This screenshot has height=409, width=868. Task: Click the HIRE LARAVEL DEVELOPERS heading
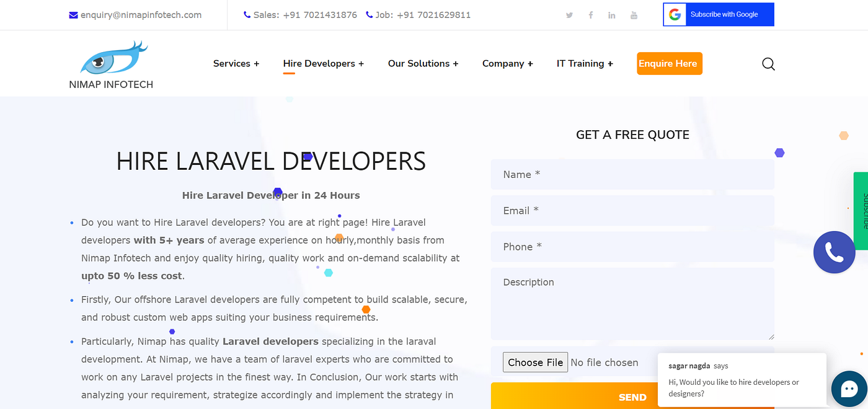271,161
